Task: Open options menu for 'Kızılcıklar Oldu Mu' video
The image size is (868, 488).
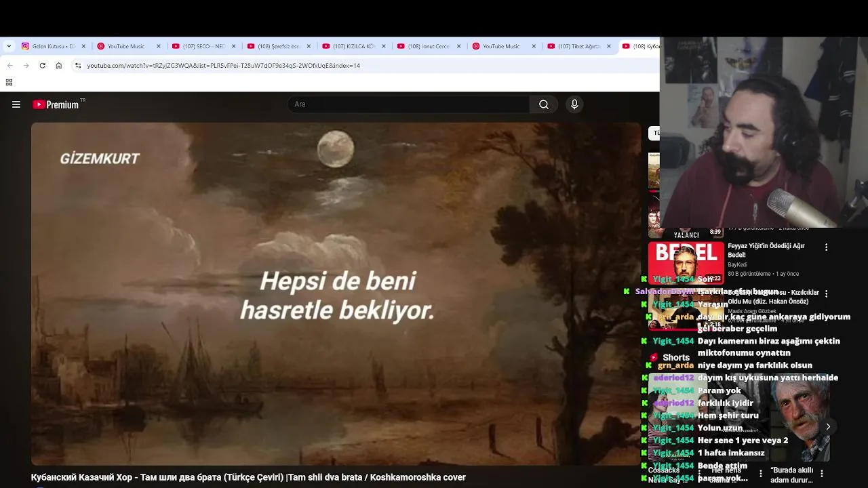Action: pos(826,293)
